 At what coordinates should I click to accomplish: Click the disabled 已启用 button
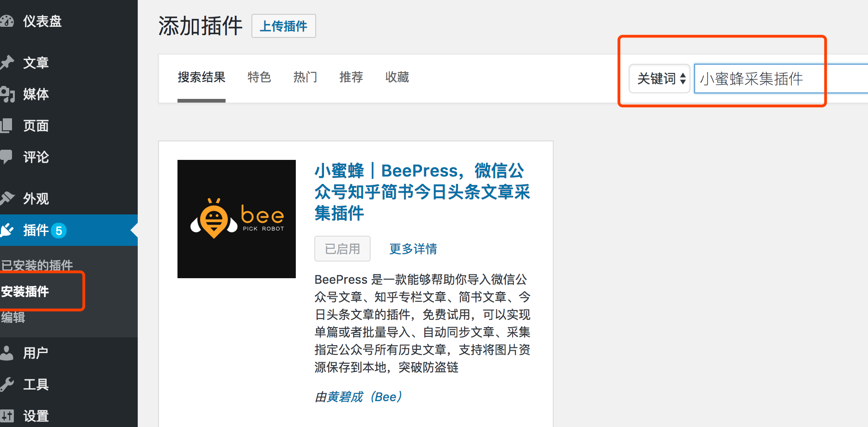[342, 249]
